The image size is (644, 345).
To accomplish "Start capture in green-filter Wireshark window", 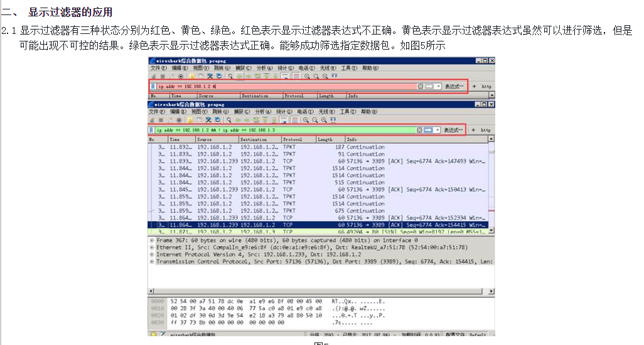I will 151,120.
